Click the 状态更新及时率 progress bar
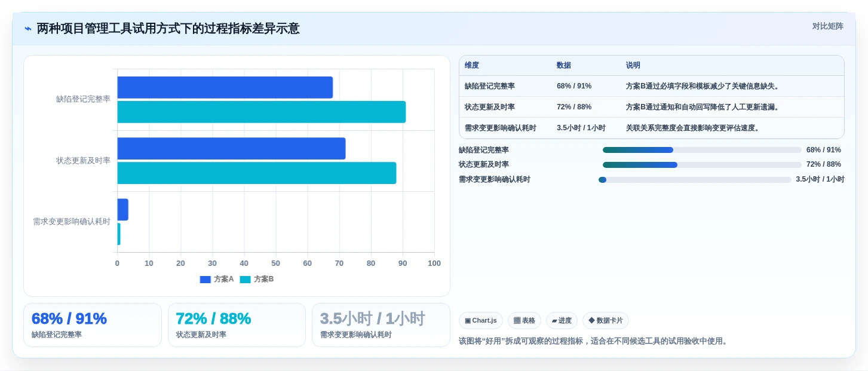Viewport: 868px width, 371px height. point(702,165)
